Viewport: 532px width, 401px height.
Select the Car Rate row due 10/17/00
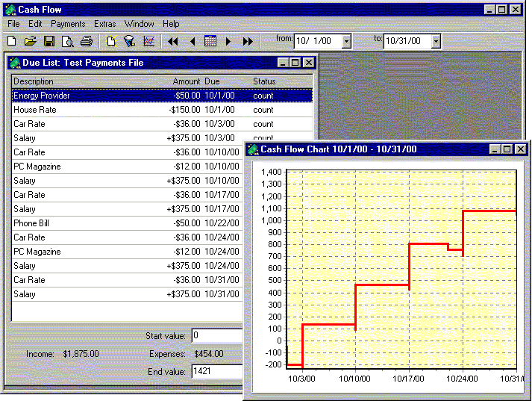128,195
